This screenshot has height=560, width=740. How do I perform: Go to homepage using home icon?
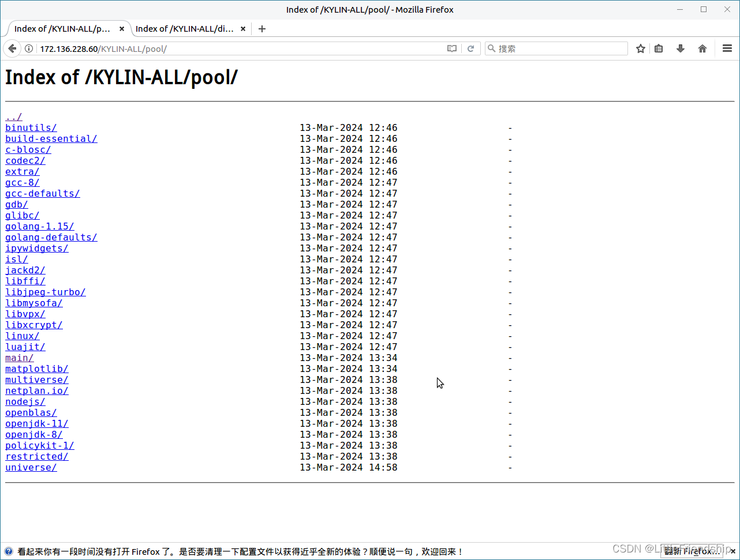coord(702,48)
